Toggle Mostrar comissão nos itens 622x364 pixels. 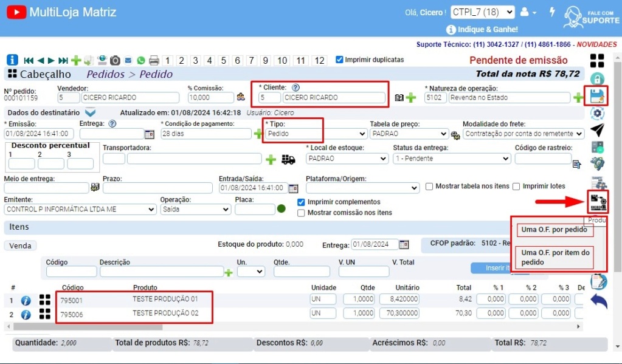[301, 211]
